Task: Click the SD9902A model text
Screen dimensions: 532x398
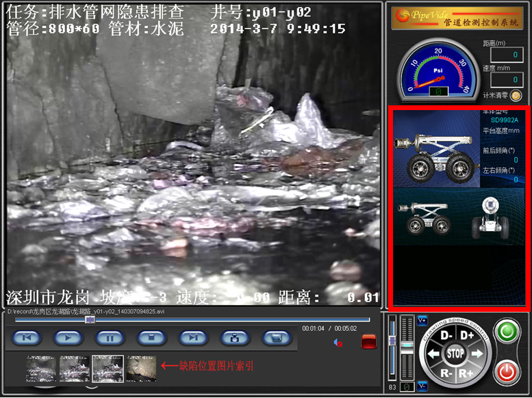Action: click(505, 120)
